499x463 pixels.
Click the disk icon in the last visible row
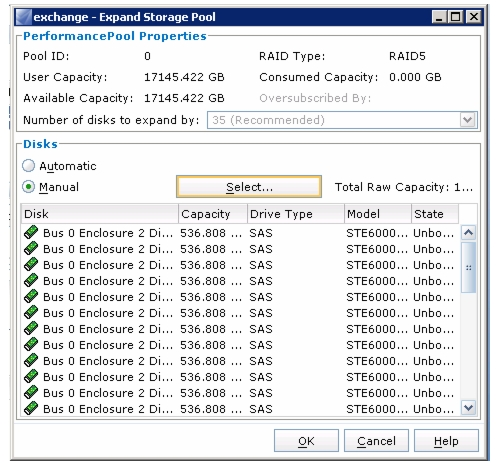coord(31,408)
